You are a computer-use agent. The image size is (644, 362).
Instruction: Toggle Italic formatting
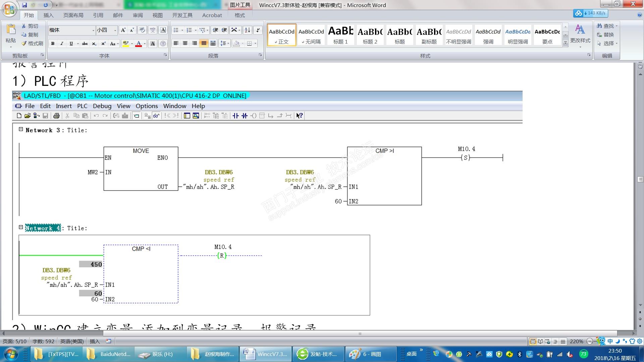62,44
